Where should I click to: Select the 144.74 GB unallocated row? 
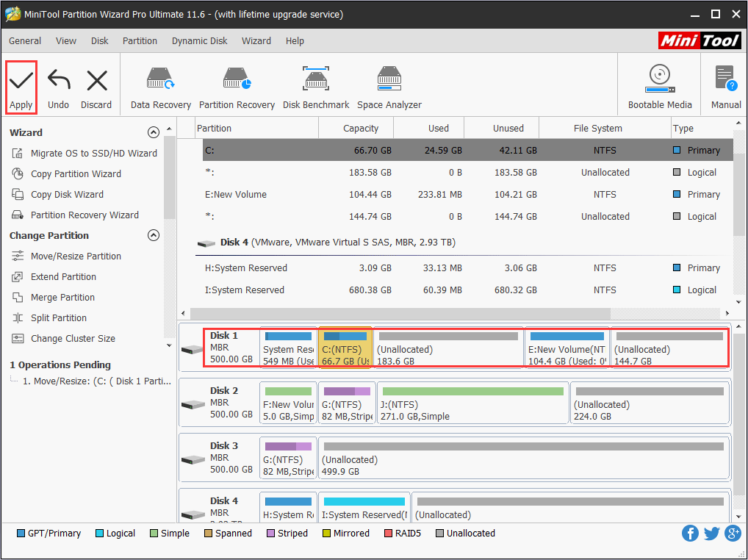(467, 216)
